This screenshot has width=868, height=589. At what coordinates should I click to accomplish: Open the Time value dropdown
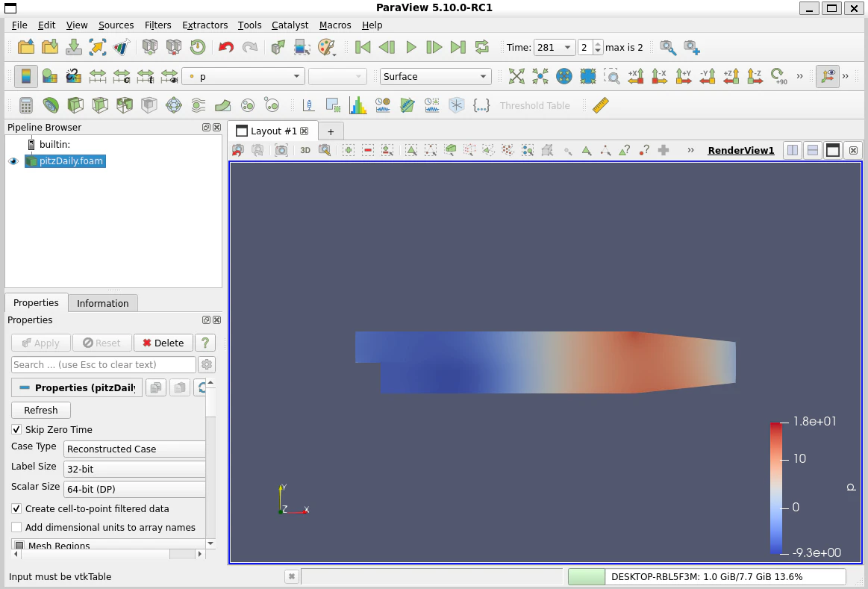click(x=554, y=48)
